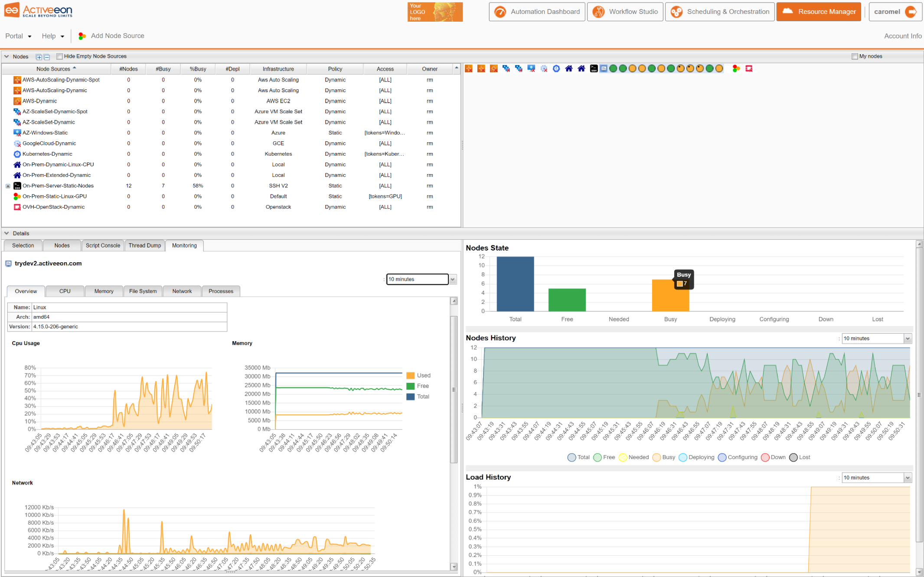924x577 pixels.
Task: Select the 10 minutes time range input field
Action: (417, 279)
